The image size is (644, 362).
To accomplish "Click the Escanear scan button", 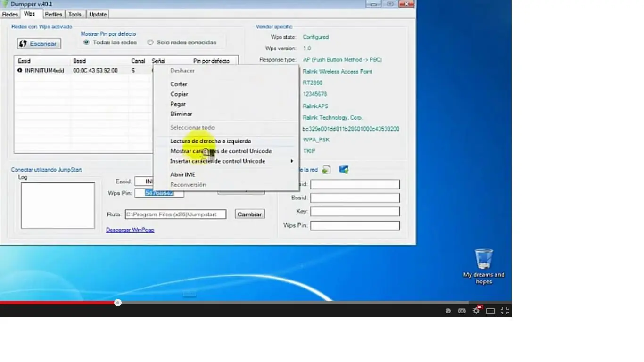I will coord(39,43).
